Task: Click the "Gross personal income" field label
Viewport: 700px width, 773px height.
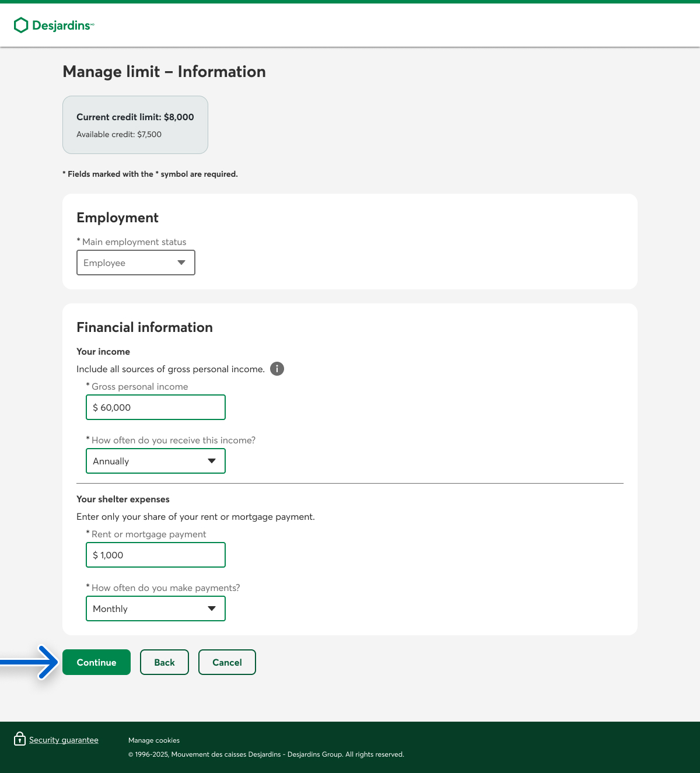Action: 139,386
